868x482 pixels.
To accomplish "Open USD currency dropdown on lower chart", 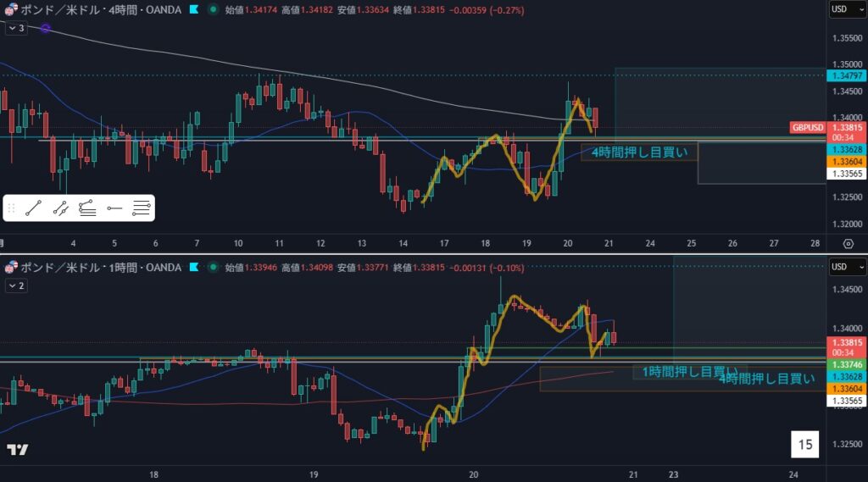I will [x=846, y=268].
